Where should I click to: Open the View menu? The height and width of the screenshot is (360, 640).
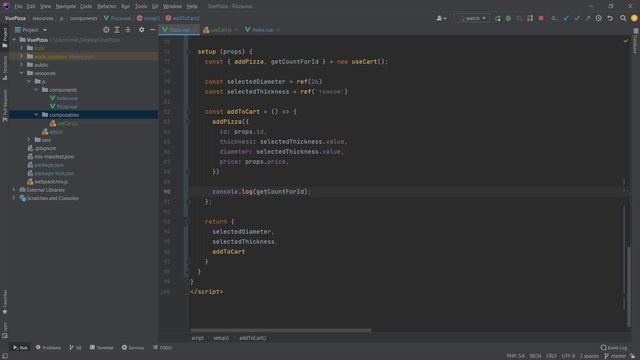45,7
